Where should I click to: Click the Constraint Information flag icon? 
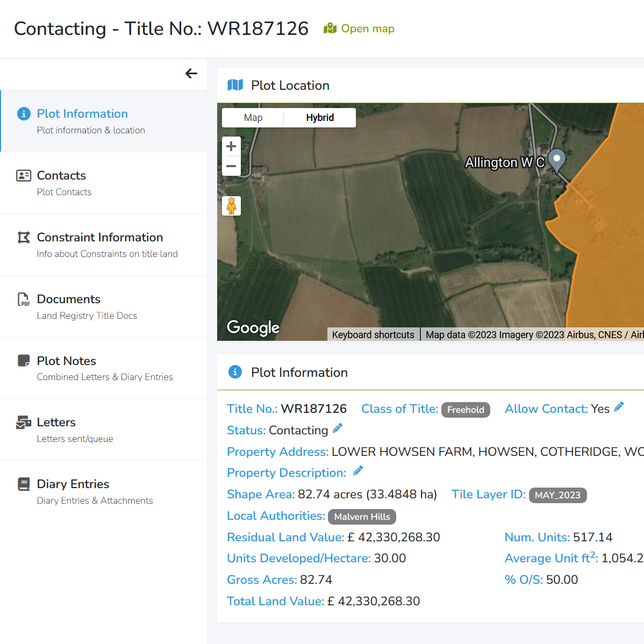[x=23, y=237]
